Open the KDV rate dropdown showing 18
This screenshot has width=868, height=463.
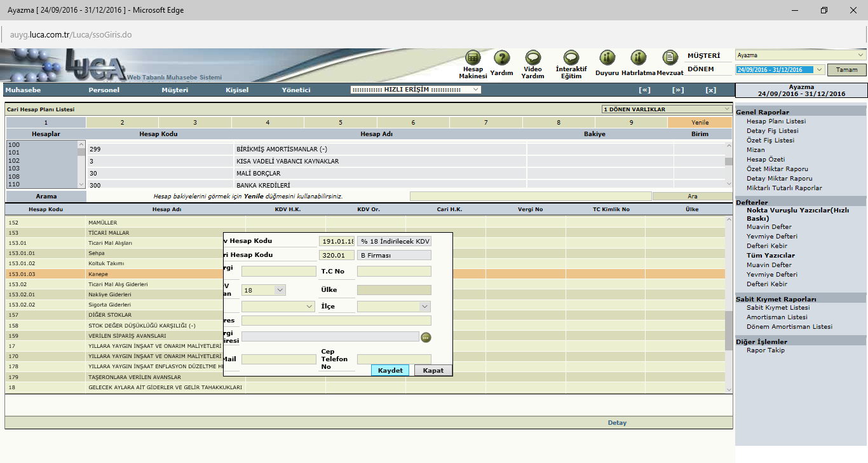click(264, 290)
